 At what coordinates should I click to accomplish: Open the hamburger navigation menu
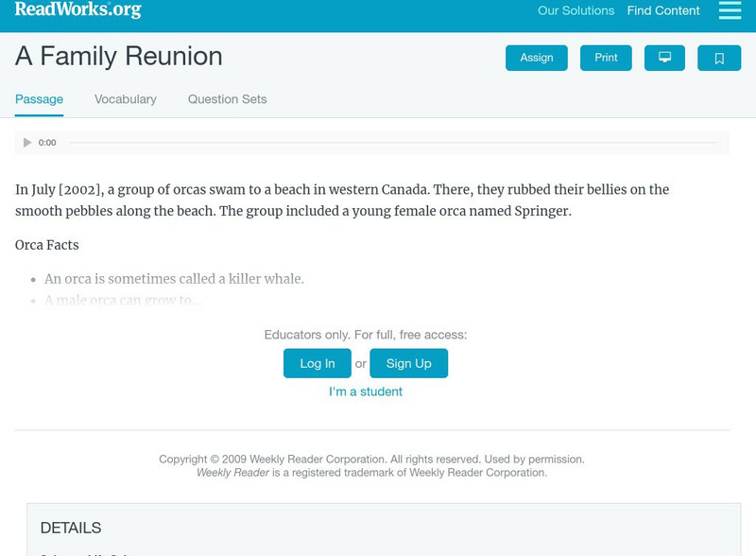[730, 10]
